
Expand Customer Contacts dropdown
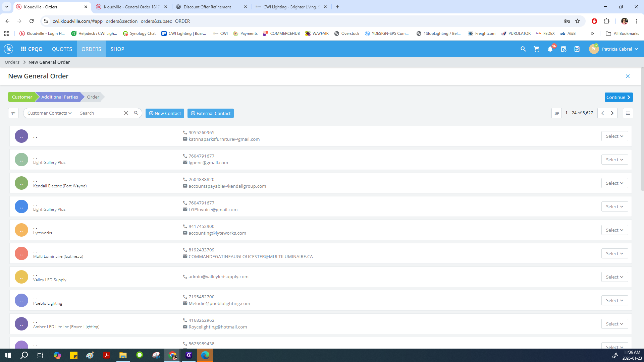(x=49, y=113)
